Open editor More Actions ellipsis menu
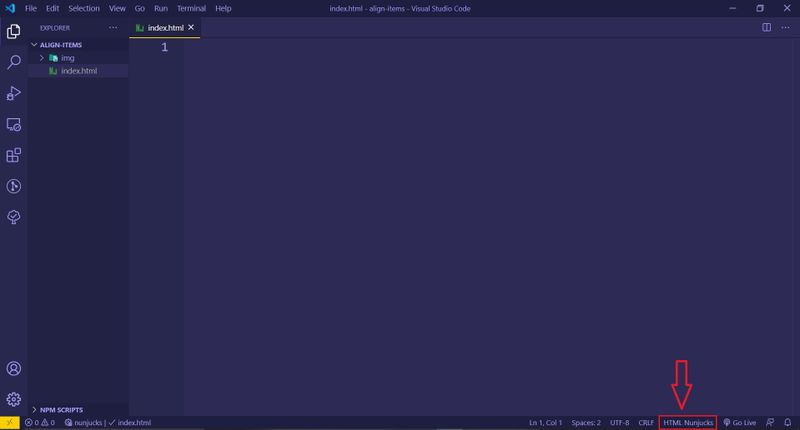 pyautogui.click(x=786, y=28)
